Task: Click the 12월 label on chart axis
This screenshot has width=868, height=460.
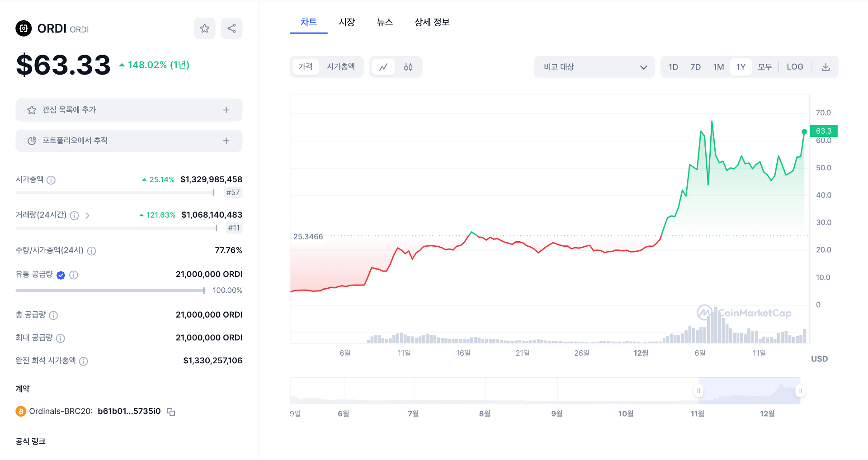Action: [x=641, y=353]
